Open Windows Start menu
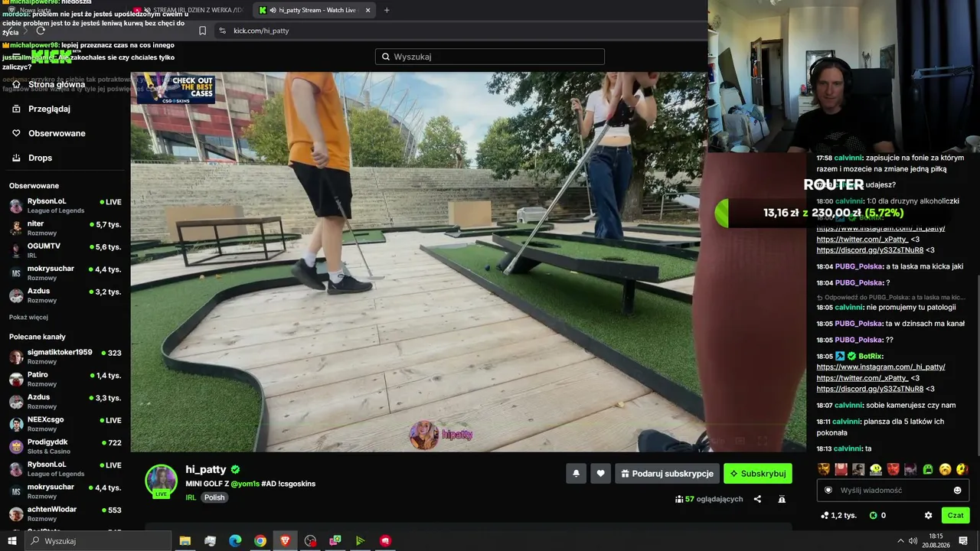The width and height of the screenshot is (980, 551). coord(12,541)
